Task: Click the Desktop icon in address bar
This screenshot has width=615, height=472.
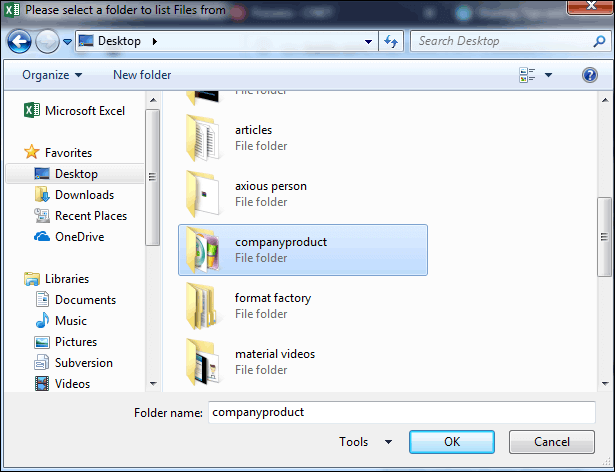Action: pos(86,40)
